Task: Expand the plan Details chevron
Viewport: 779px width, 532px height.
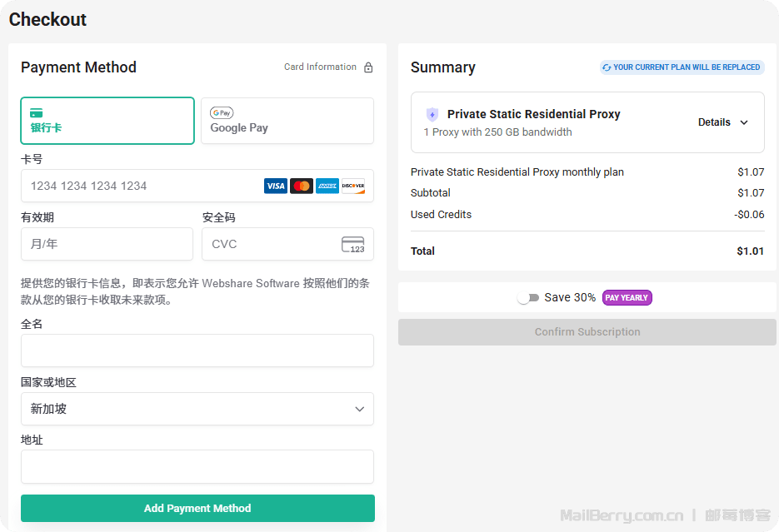Action: click(x=744, y=122)
